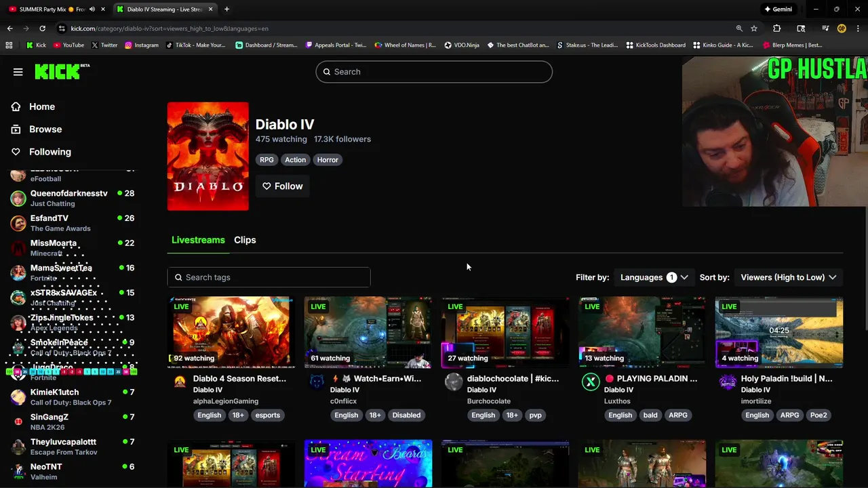
Task: Open NeoTNT channel in sidebar
Action: coord(73,472)
